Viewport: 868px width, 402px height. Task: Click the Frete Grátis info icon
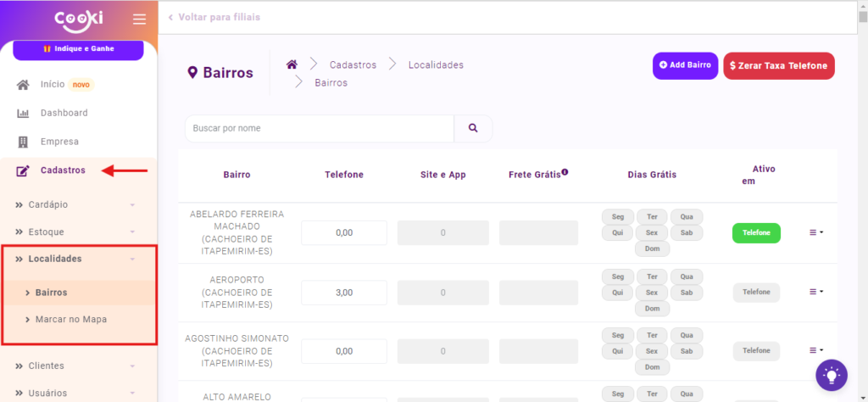coord(565,172)
